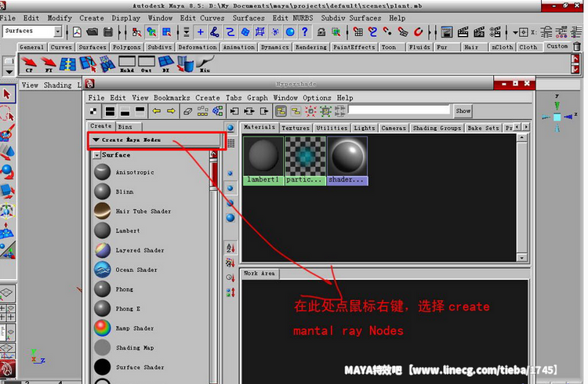Select the particleCloud material swatch
The height and width of the screenshot is (384, 588).
tap(305, 161)
